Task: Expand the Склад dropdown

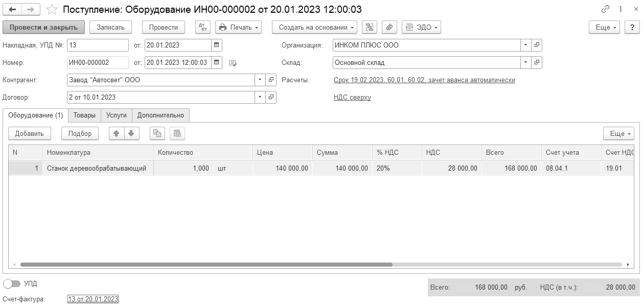Action: (x=526, y=62)
